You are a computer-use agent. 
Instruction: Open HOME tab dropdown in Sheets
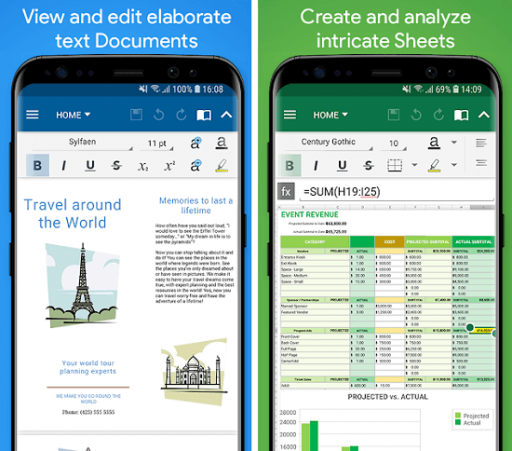pos(330,115)
